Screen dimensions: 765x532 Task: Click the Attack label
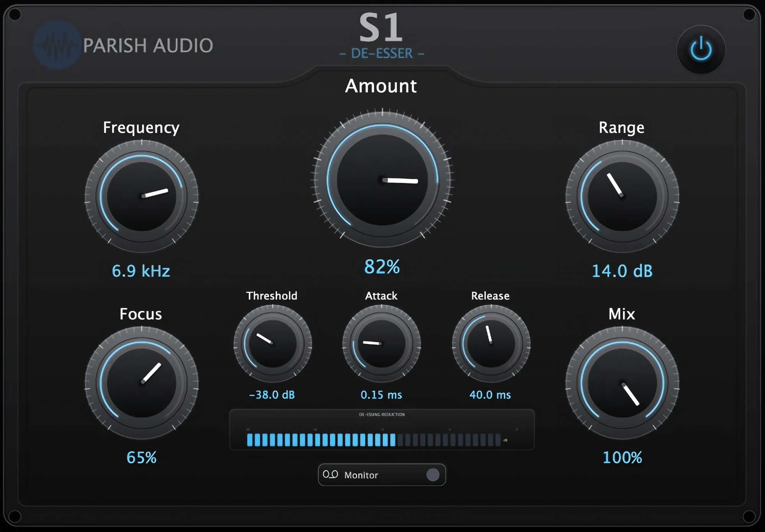(x=381, y=296)
